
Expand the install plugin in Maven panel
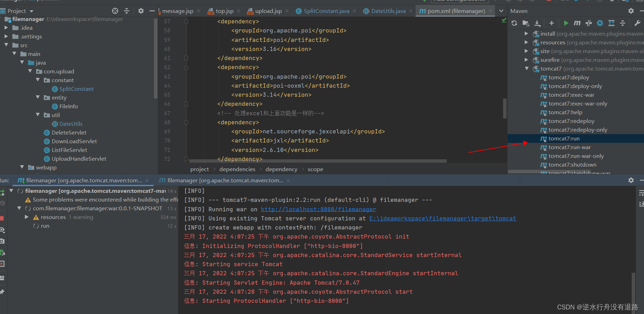tap(526, 34)
